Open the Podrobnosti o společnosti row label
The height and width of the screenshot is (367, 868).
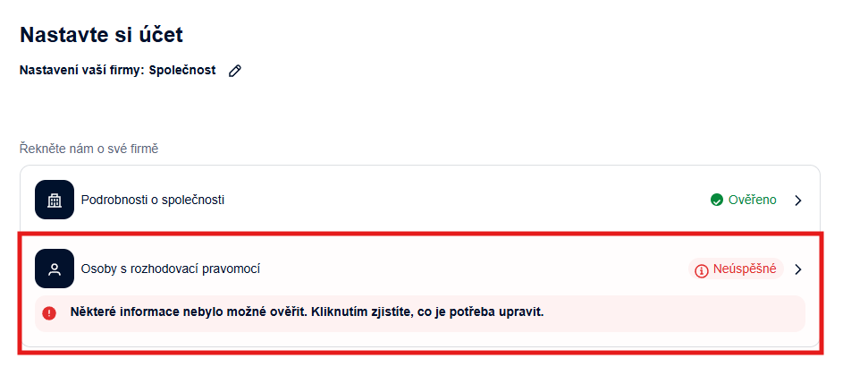[x=152, y=200]
